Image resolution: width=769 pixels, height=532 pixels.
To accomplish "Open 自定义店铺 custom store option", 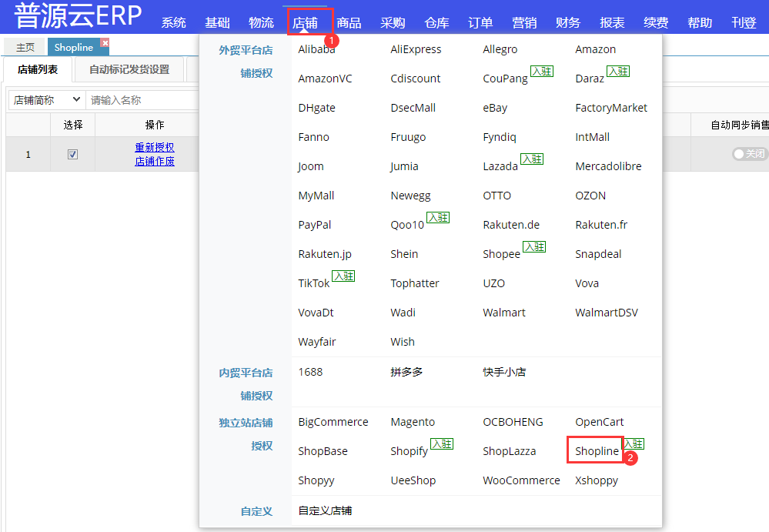I will pyautogui.click(x=325, y=511).
